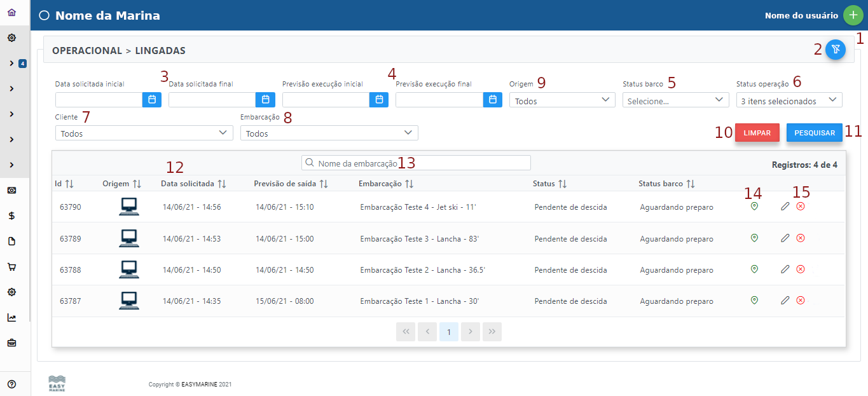The width and height of the screenshot is (868, 396).
Task: Open location pin for request 63790
Action: pyautogui.click(x=754, y=207)
